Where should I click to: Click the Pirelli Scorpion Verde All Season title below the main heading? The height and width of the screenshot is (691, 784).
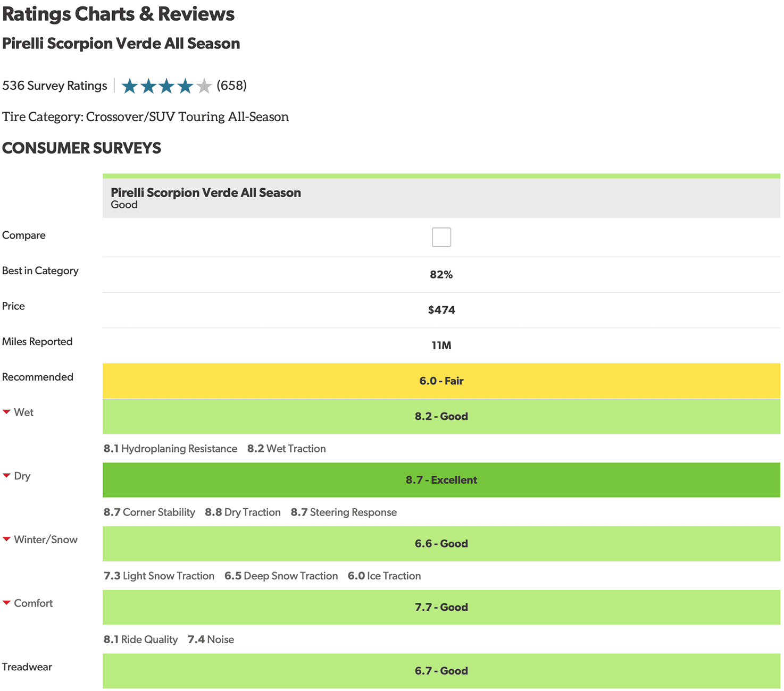[121, 44]
